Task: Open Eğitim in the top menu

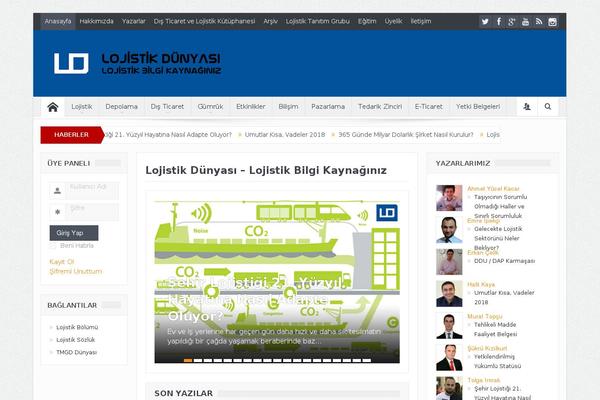Action: tap(367, 21)
